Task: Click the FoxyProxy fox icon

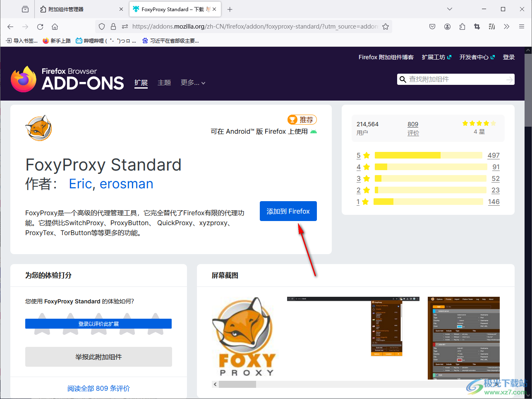Action: pyautogui.click(x=38, y=128)
